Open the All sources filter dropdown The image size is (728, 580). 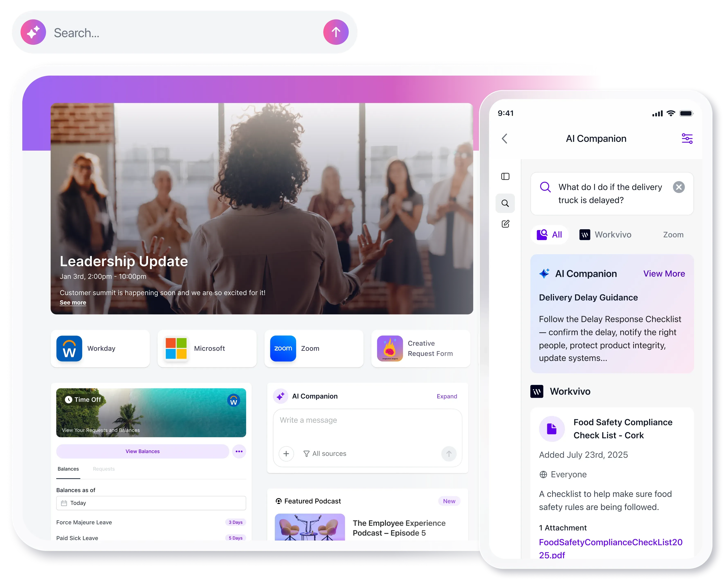[x=325, y=454]
